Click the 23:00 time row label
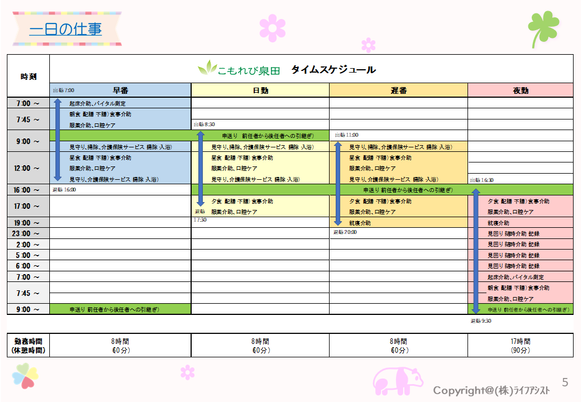This screenshot has height=402, width=581. click(x=28, y=233)
